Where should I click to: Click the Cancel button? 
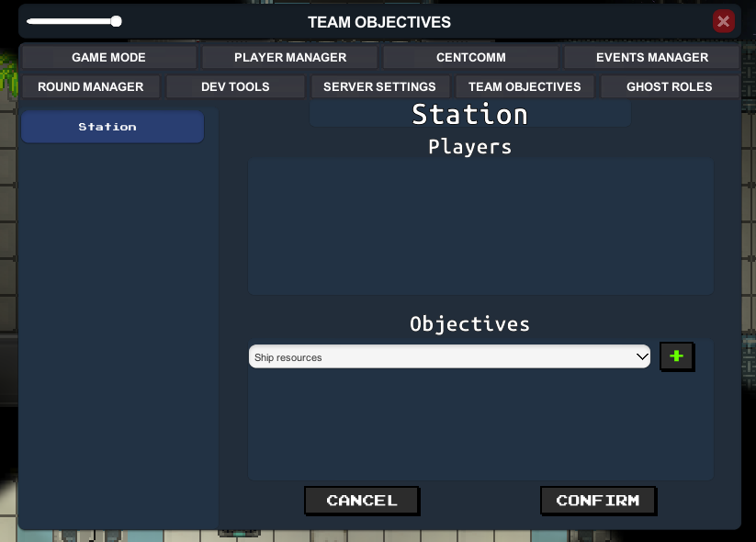tap(362, 501)
